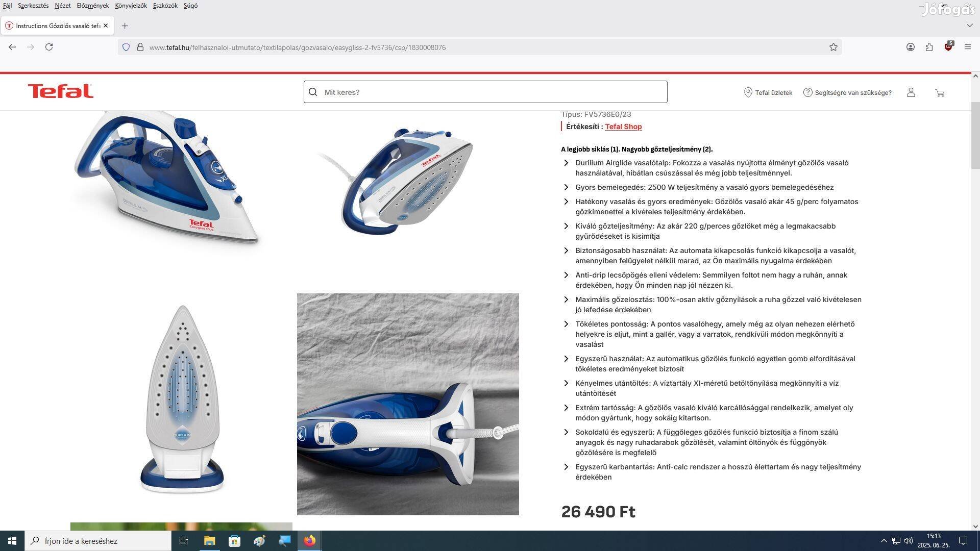This screenshot has width=980, height=551.
Task: Click the uBlock shield extension icon
Action: pos(948,46)
